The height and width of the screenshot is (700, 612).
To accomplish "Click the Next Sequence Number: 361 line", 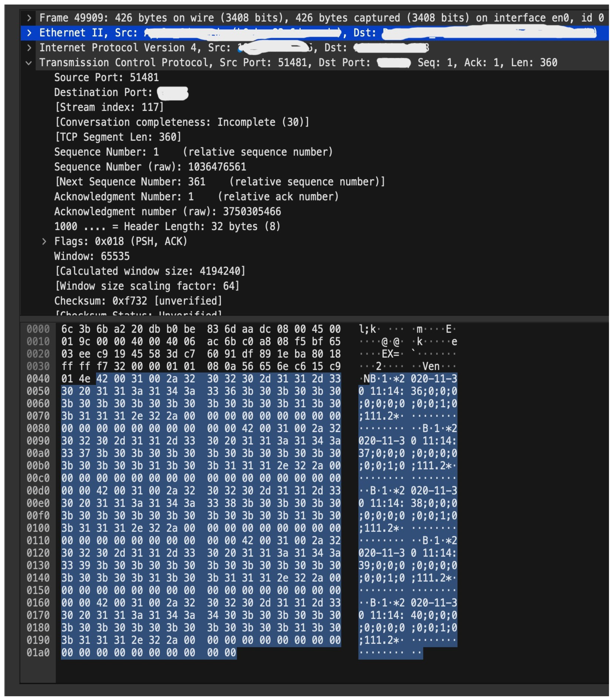I will (220, 182).
